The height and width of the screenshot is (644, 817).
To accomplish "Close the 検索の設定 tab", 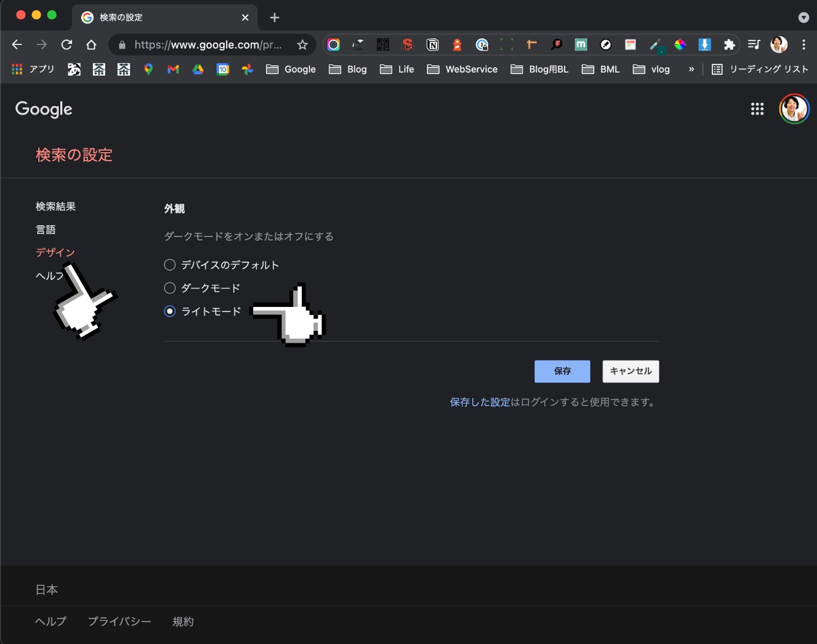I will (245, 17).
